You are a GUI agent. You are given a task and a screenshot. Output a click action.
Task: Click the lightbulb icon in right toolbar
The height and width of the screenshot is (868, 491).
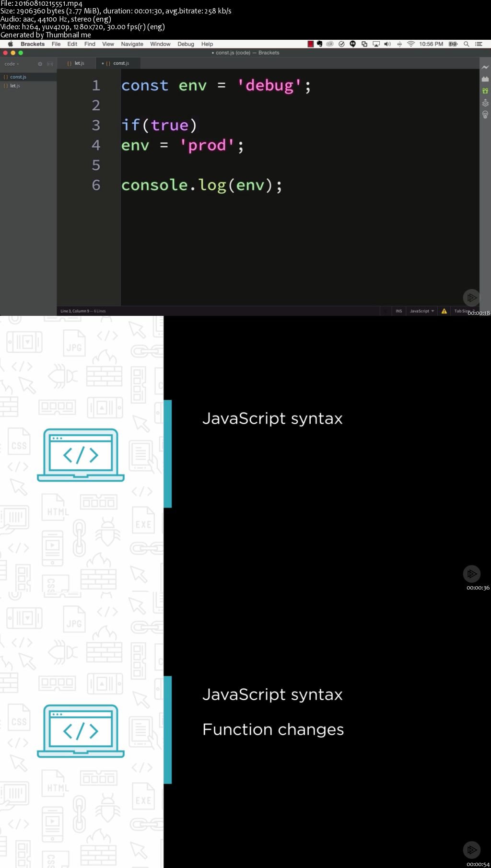point(485,115)
